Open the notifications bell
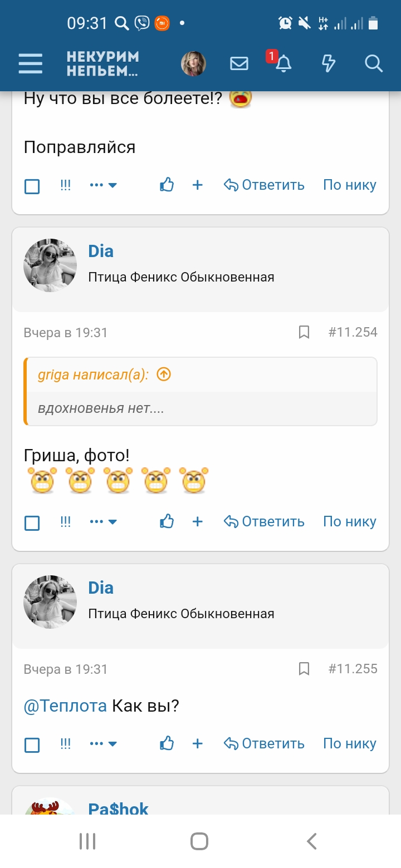Viewport: 401px width, 868px height. click(x=283, y=63)
